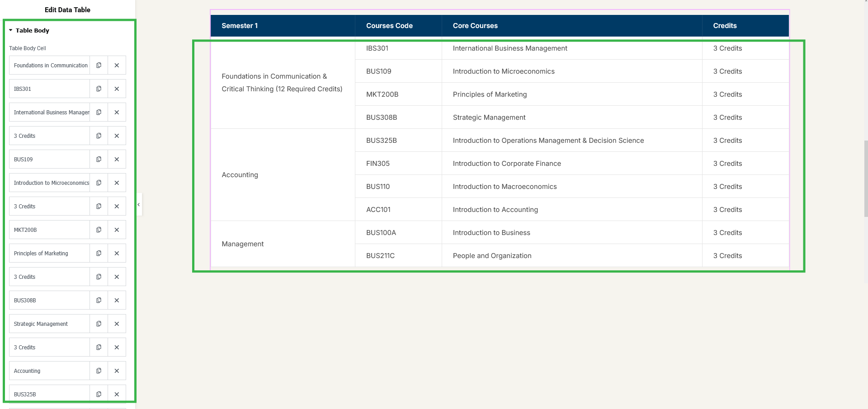Duplicate the IBS301 body cell
Image resolution: width=868 pixels, height=409 pixels.
pos(99,89)
